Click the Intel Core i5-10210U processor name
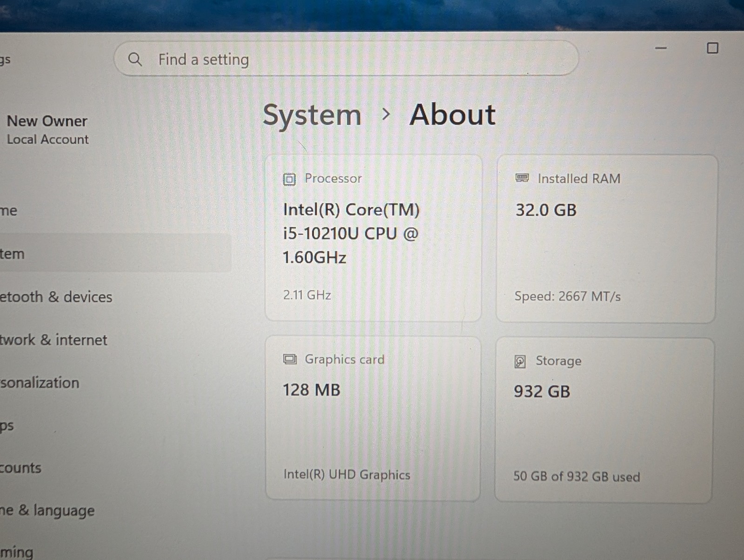The width and height of the screenshot is (744, 560). (351, 233)
